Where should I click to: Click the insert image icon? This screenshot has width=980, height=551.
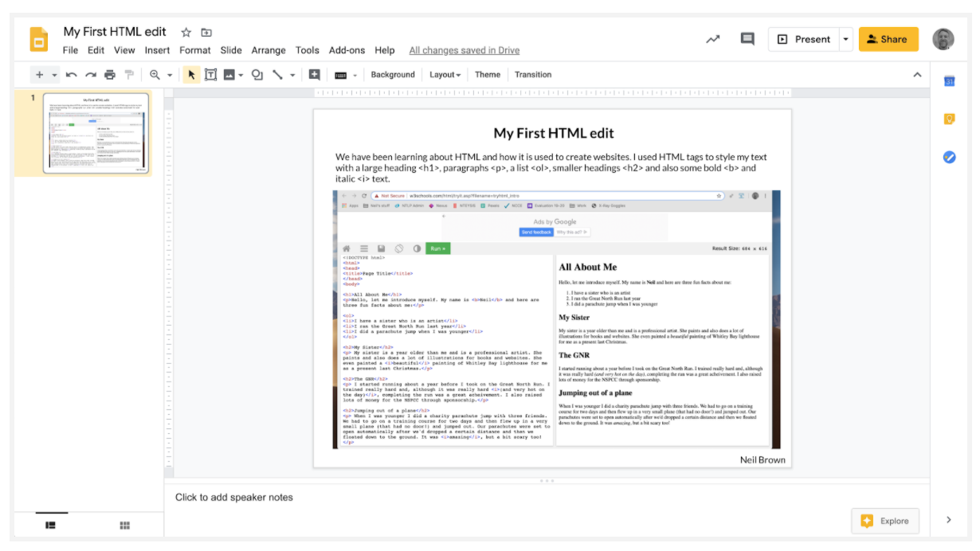pyautogui.click(x=229, y=75)
